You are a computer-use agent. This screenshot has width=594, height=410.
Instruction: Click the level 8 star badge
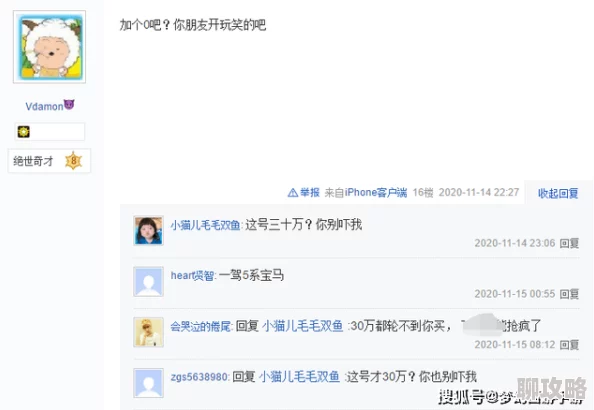point(73,161)
